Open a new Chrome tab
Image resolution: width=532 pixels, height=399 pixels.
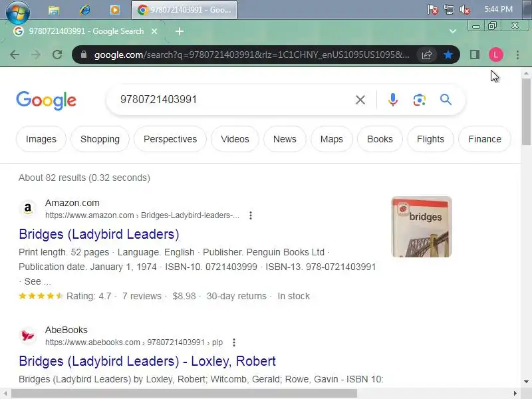[x=180, y=31]
